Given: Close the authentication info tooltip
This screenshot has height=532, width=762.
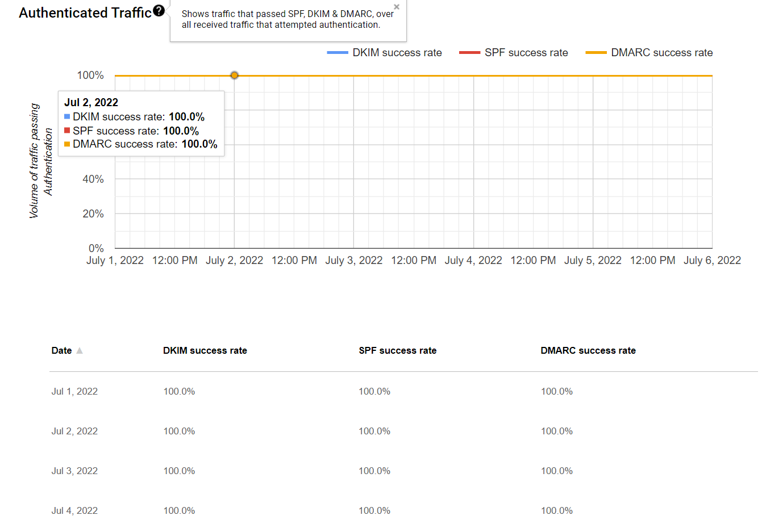Looking at the screenshot, I should [x=397, y=7].
